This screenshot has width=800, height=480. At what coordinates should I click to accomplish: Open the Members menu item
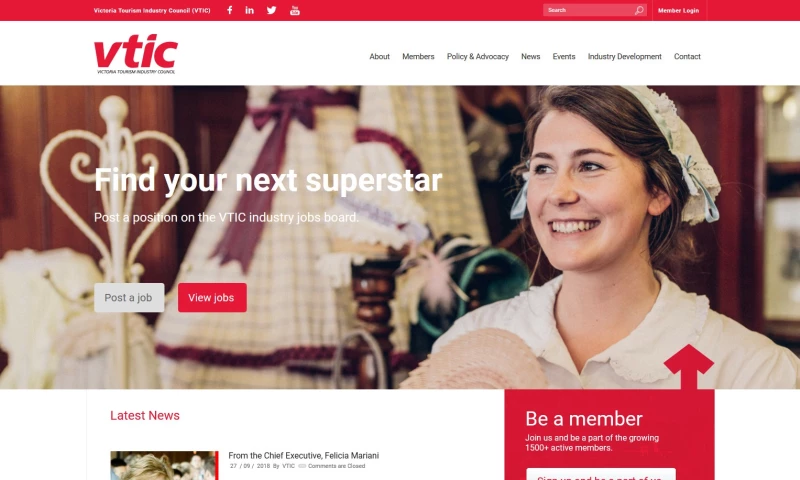pos(418,57)
